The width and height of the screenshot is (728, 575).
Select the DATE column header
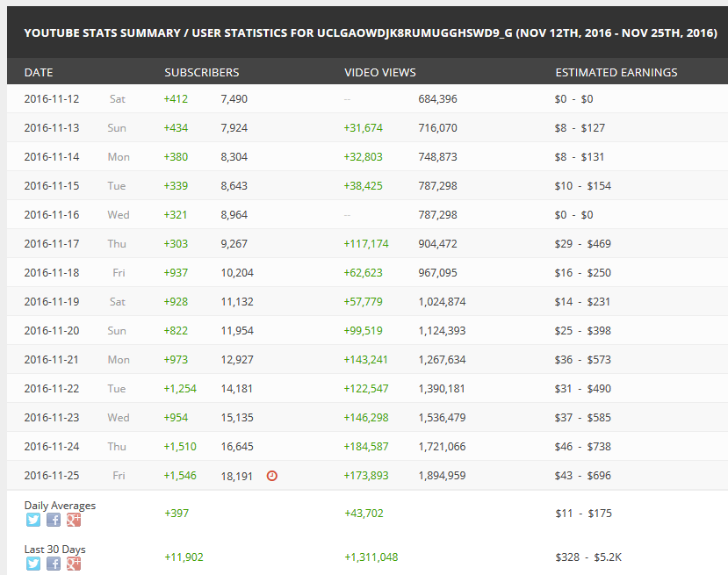click(x=39, y=72)
